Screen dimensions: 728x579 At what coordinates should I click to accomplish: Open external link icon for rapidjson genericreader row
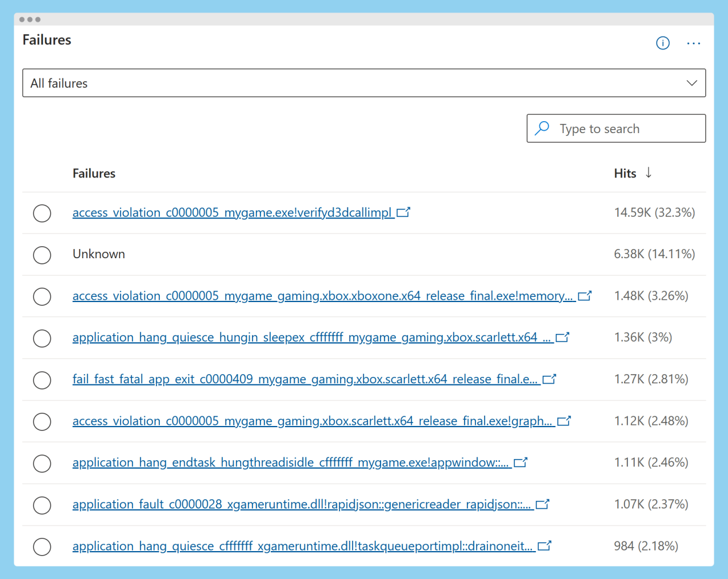point(543,504)
